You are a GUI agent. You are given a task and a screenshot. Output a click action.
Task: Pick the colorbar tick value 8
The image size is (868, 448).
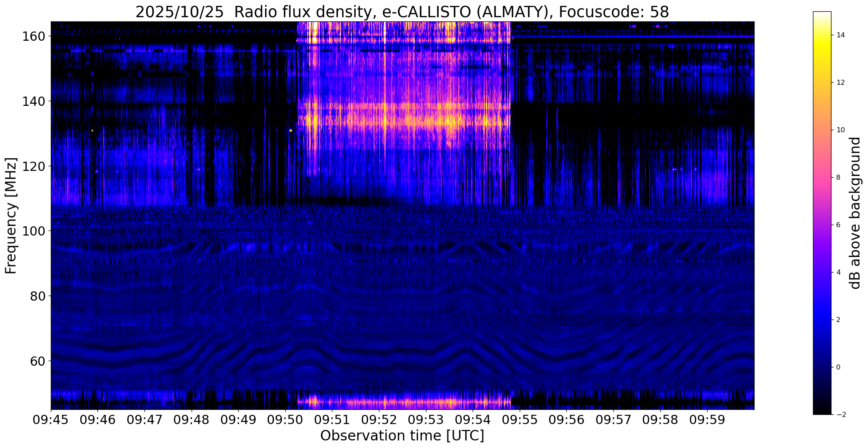[x=839, y=178]
